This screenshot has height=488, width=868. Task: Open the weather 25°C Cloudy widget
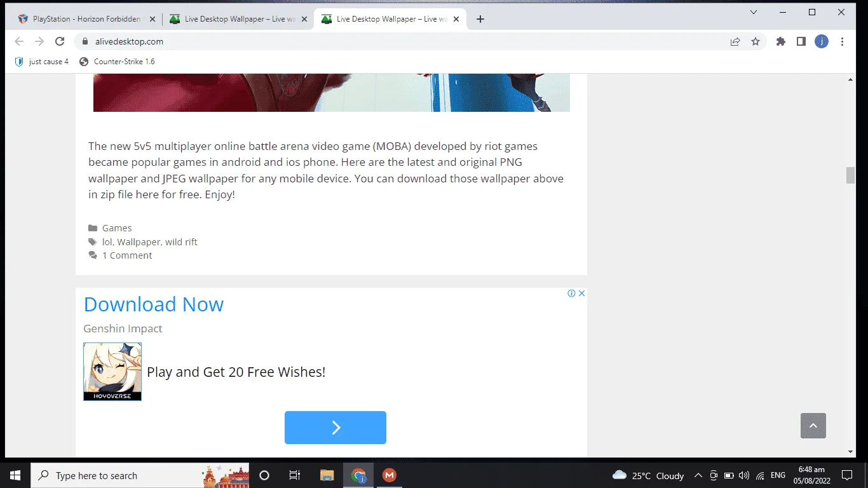pos(648,475)
